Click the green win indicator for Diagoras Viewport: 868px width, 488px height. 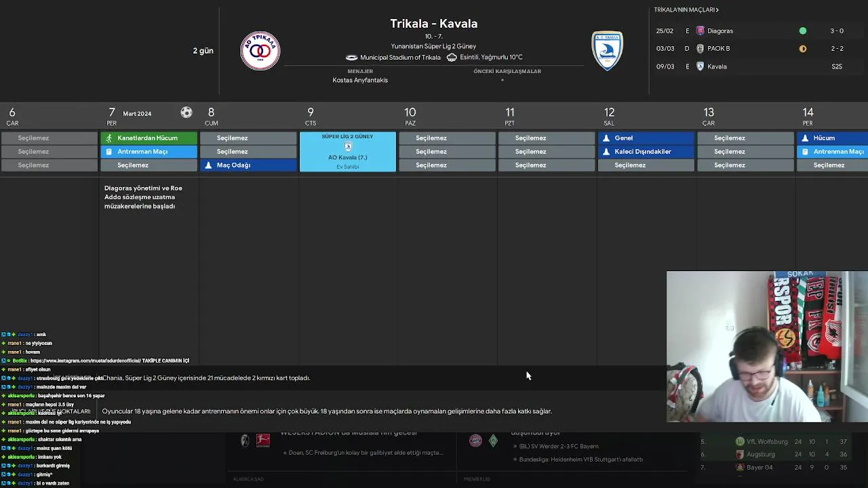[x=803, y=30]
